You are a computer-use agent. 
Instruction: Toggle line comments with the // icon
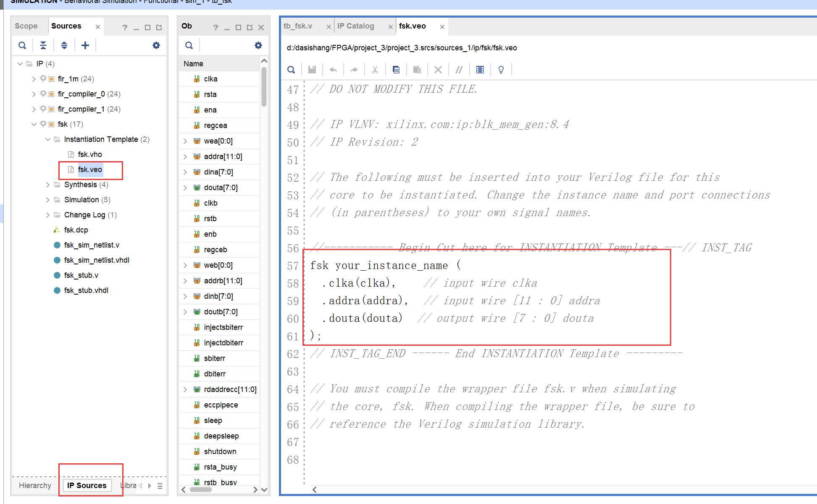point(459,70)
